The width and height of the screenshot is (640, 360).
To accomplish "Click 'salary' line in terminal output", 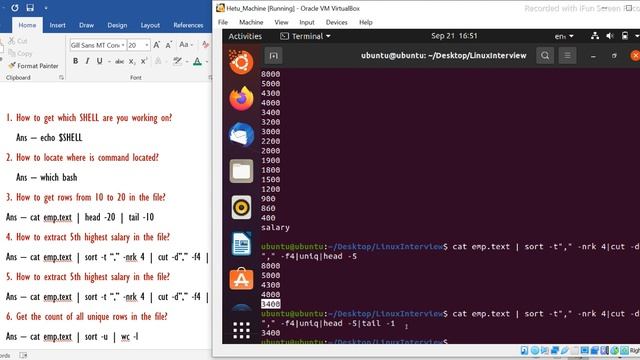I will click(276, 227).
